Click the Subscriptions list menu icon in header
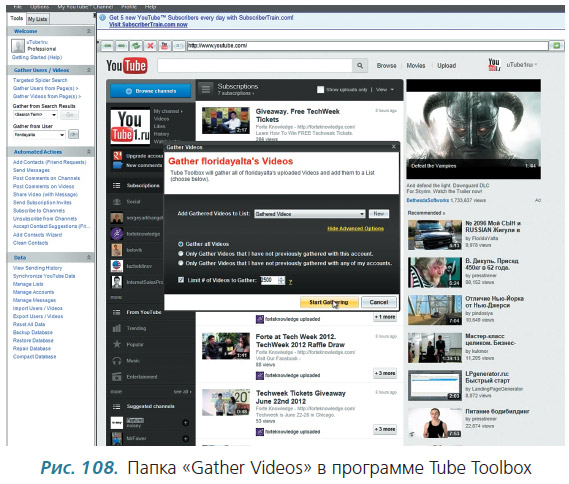 [x=206, y=89]
